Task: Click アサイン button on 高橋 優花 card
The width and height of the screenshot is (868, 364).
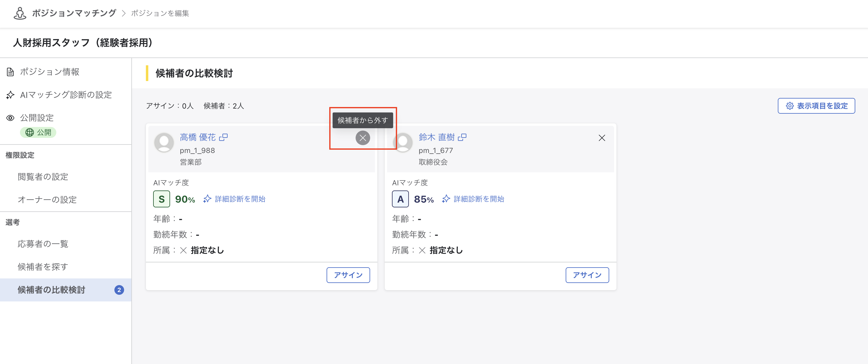Action: click(348, 275)
